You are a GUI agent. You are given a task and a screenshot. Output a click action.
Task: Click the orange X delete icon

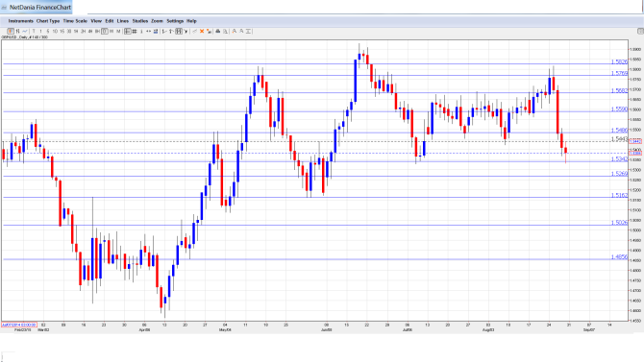(202, 31)
